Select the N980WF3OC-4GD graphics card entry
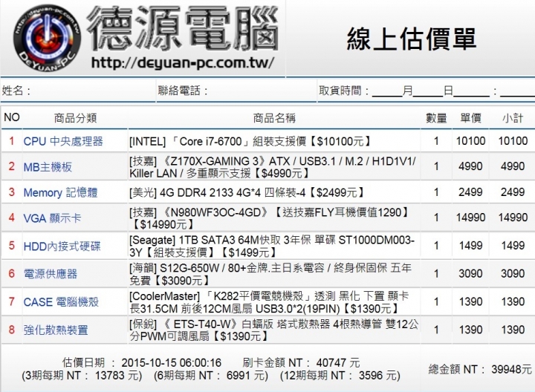 [269, 218]
